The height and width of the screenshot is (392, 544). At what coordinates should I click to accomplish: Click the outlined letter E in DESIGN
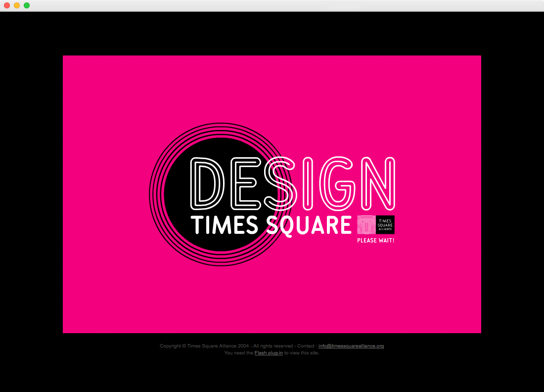[x=244, y=183]
